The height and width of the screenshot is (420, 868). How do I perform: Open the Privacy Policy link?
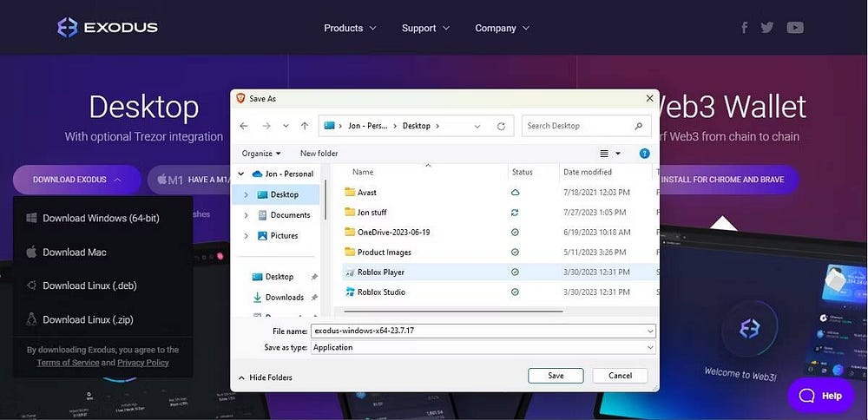click(143, 363)
